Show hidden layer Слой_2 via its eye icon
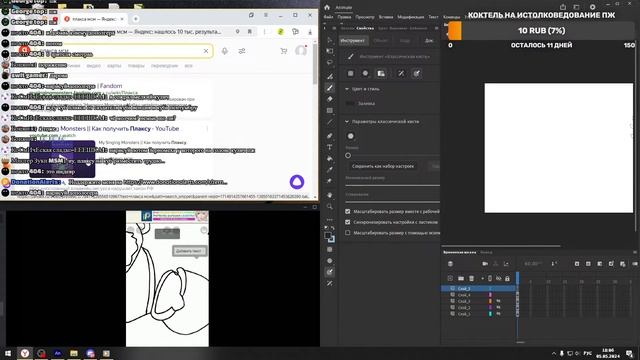This screenshot has width=640, height=360. click(x=498, y=307)
